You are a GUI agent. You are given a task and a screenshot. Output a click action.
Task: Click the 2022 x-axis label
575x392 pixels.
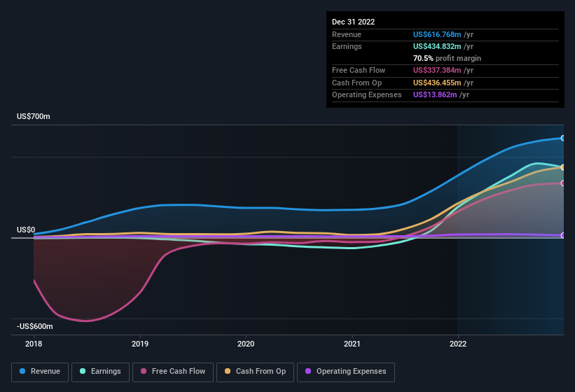click(x=458, y=344)
